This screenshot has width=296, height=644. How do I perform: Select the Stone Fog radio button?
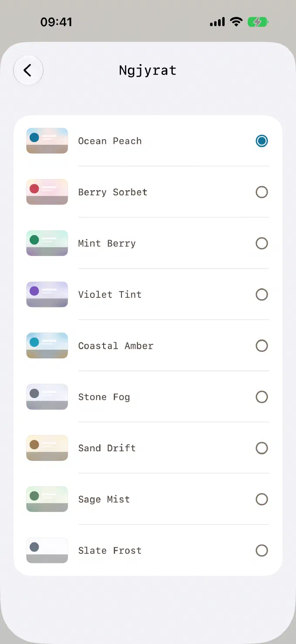262,397
